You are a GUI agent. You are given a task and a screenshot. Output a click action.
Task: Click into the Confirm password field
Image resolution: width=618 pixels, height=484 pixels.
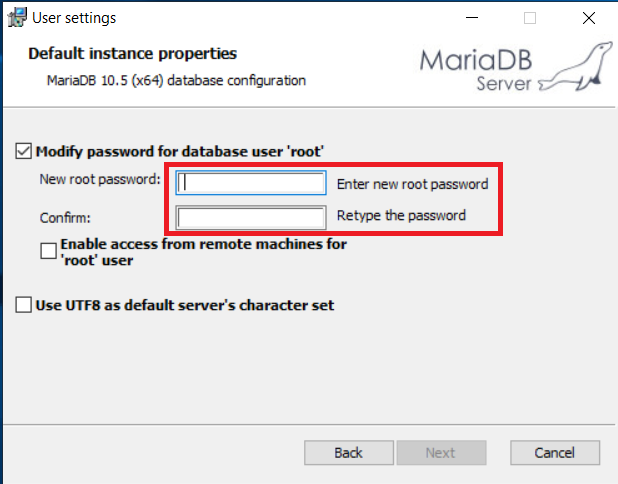(251, 217)
